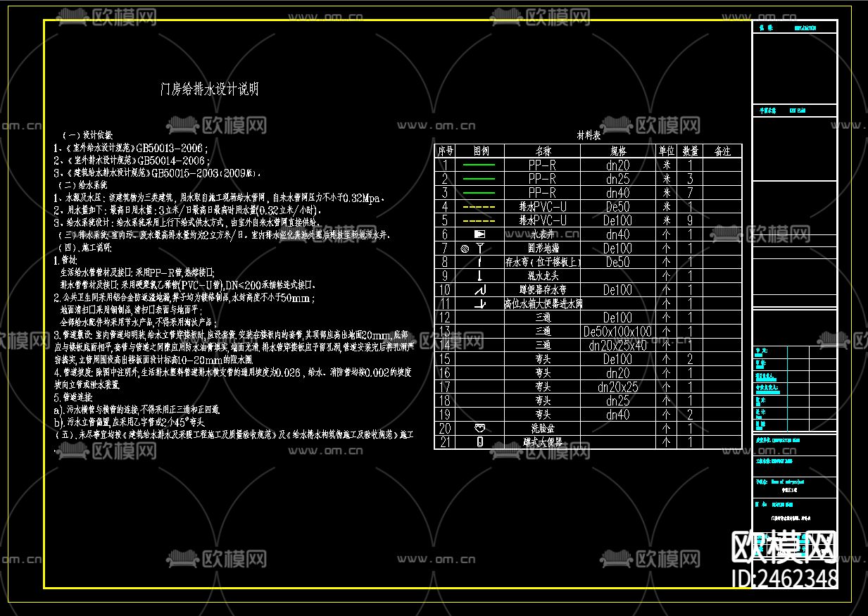Image resolution: width=868 pixels, height=616 pixels.
Task: Select the 圆形地漏 name cell
Action: pos(543,248)
